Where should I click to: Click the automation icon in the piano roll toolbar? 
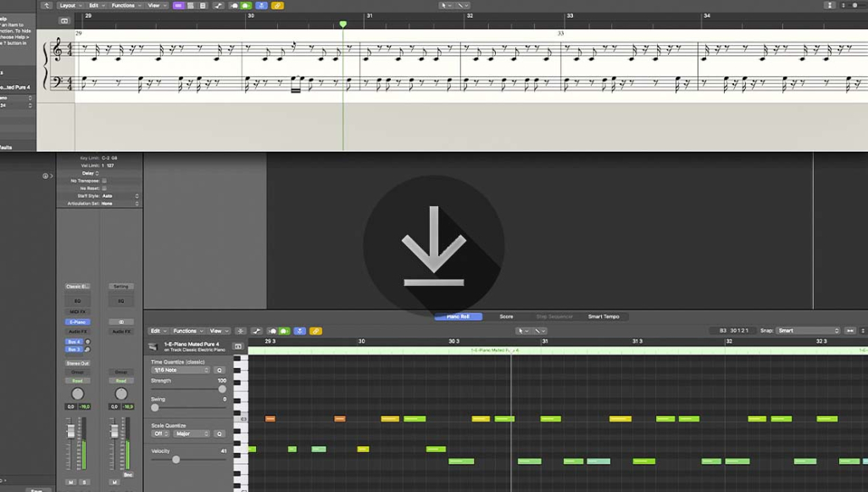[x=257, y=331]
